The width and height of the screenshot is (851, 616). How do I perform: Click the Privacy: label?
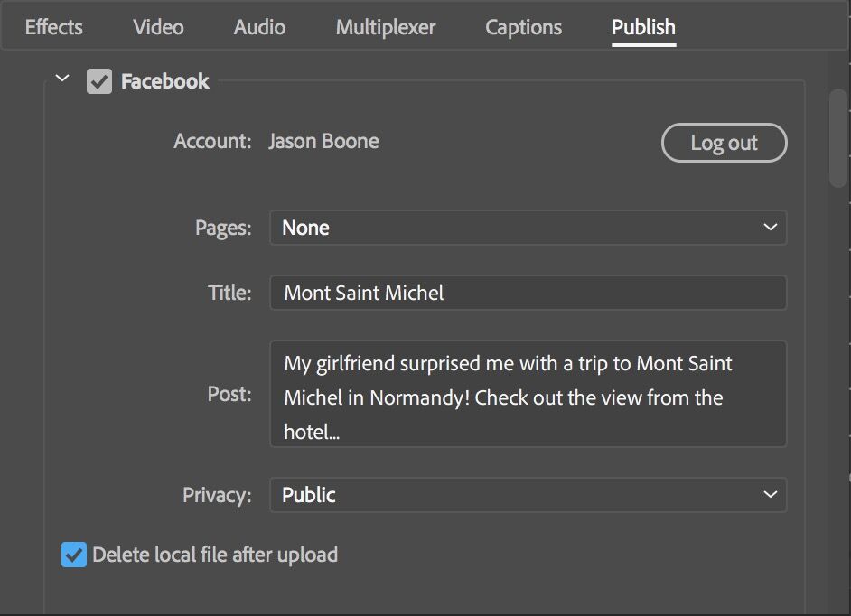pyautogui.click(x=217, y=495)
